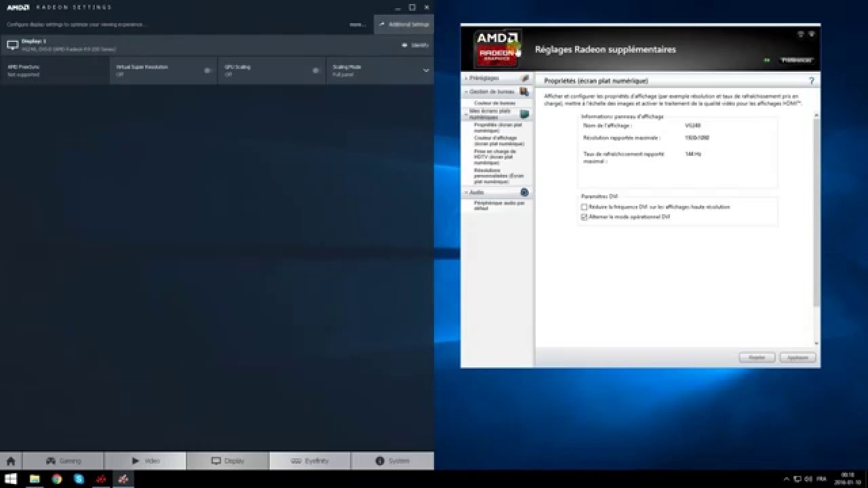Image resolution: width=868 pixels, height=488 pixels.
Task: Select Résolutions personnalisées item
Action: [499, 176]
